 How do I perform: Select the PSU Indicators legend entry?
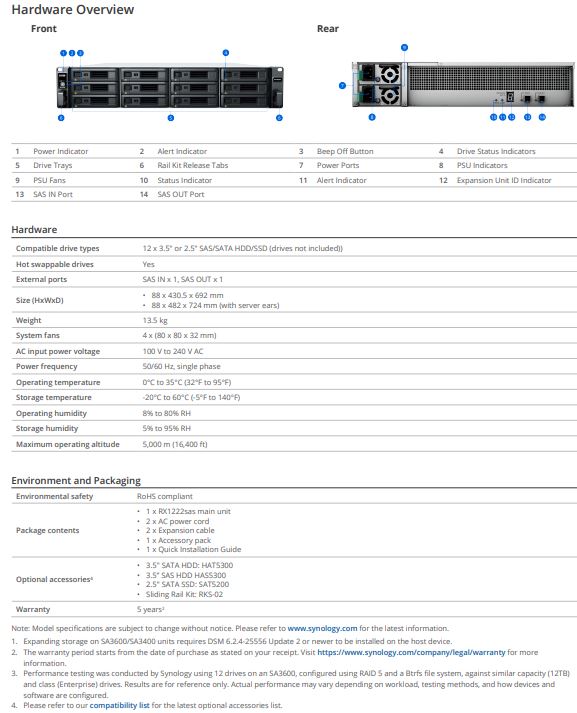(x=482, y=166)
